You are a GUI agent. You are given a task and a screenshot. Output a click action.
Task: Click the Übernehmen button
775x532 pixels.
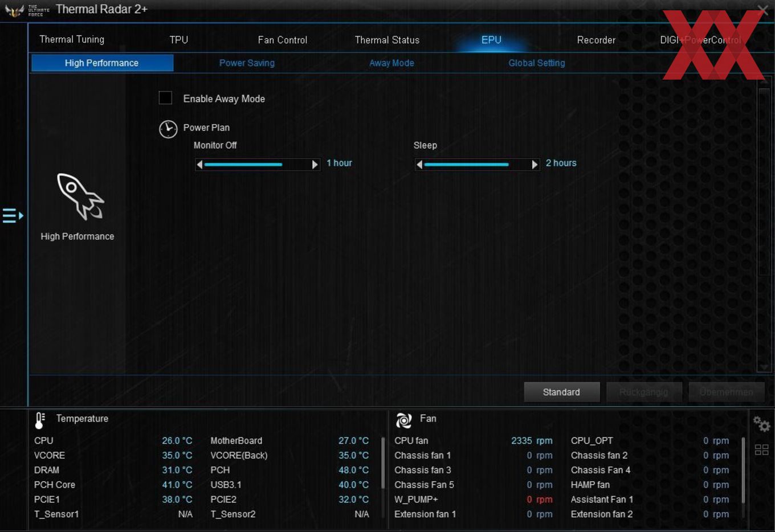pyautogui.click(x=727, y=392)
